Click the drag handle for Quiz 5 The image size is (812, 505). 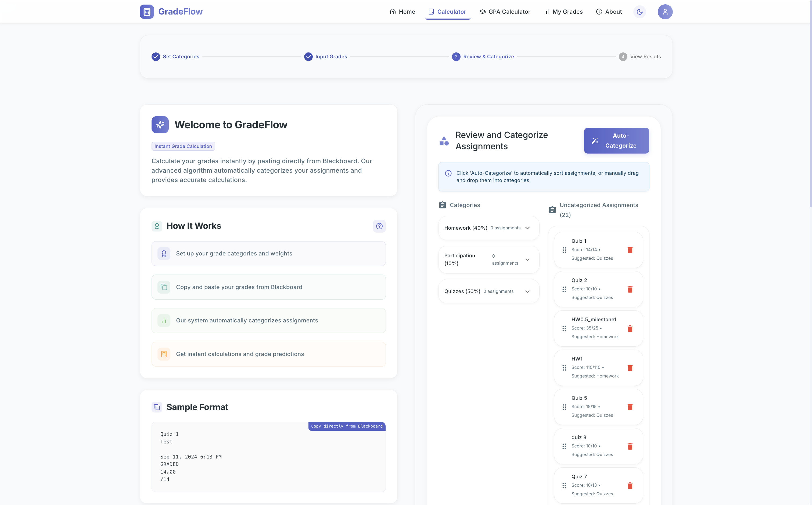pyautogui.click(x=564, y=407)
